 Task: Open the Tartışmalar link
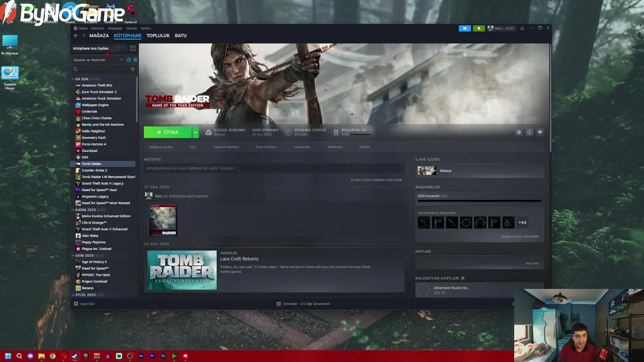coord(302,147)
